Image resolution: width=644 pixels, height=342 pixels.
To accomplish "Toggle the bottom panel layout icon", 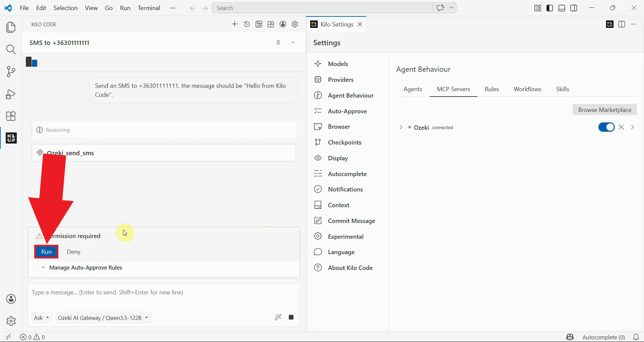I will click(562, 8).
